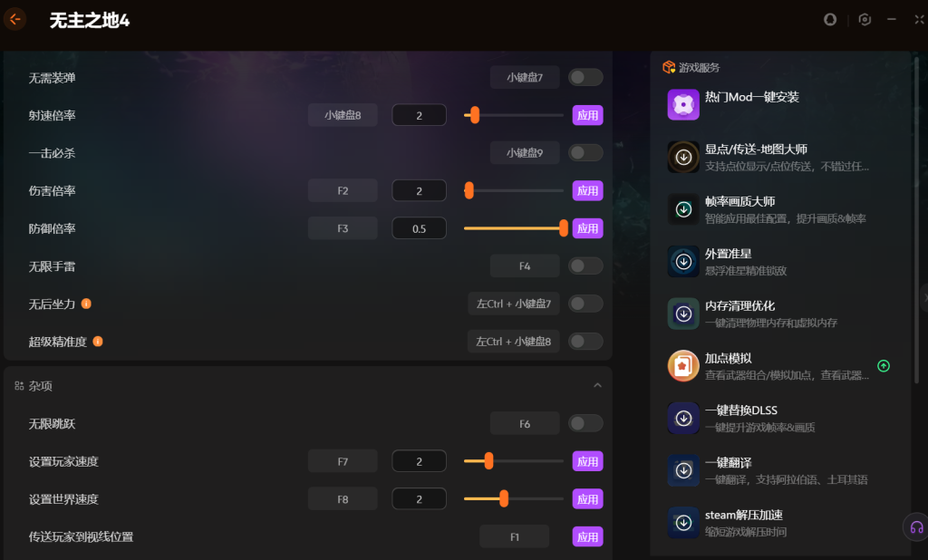This screenshot has height=560, width=928.
Task: Collapse the 杂项 section chevron
Action: click(597, 385)
